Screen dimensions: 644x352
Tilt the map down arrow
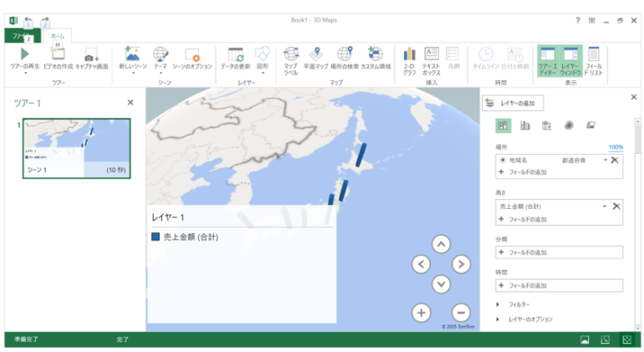tap(441, 284)
